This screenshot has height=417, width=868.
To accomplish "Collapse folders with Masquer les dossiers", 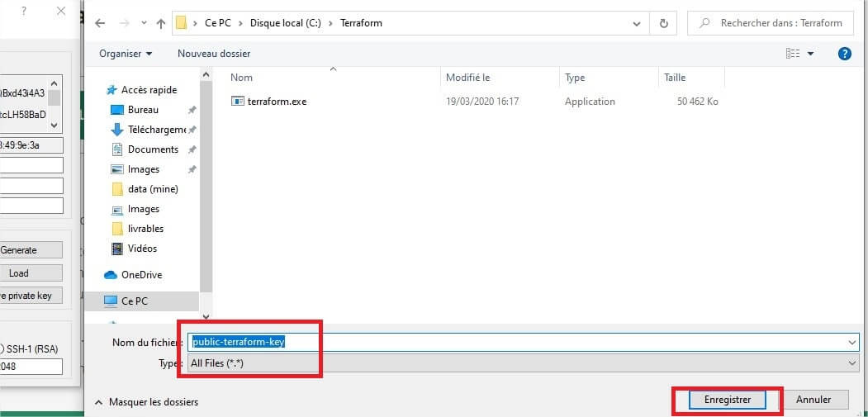I will [x=147, y=402].
